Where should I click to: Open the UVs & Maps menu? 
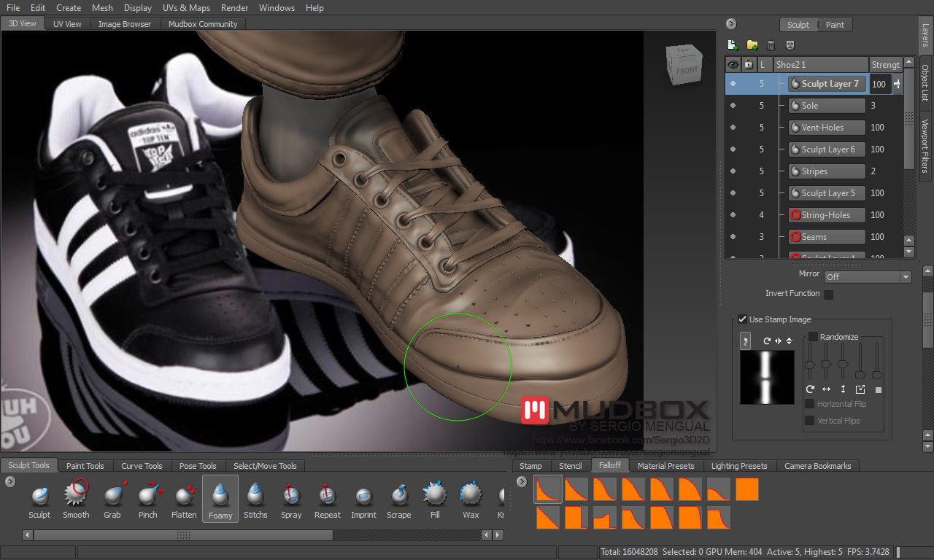(x=186, y=8)
